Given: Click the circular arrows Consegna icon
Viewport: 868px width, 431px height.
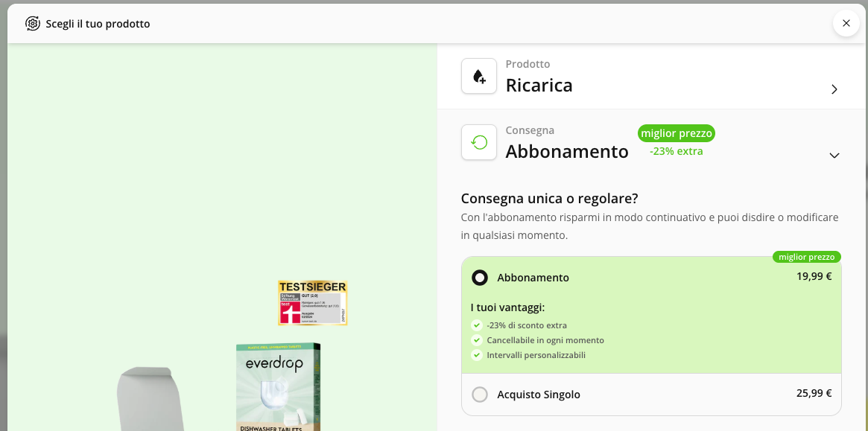Looking at the screenshot, I should [x=479, y=142].
